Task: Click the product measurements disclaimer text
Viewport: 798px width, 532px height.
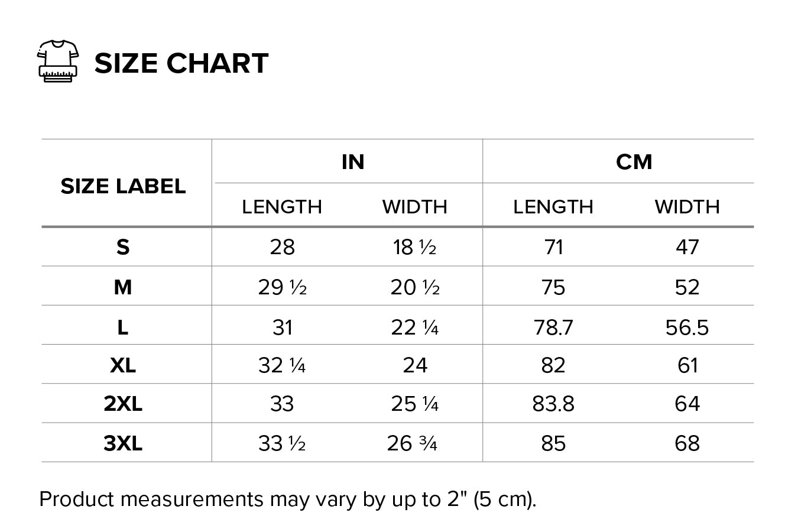Action: tap(288, 499)
